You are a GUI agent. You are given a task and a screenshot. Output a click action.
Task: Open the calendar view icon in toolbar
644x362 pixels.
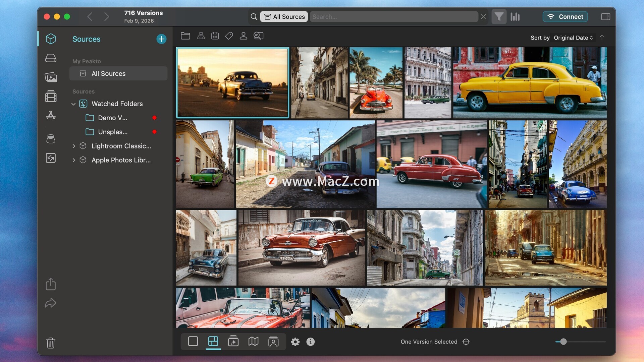(215, 36)
